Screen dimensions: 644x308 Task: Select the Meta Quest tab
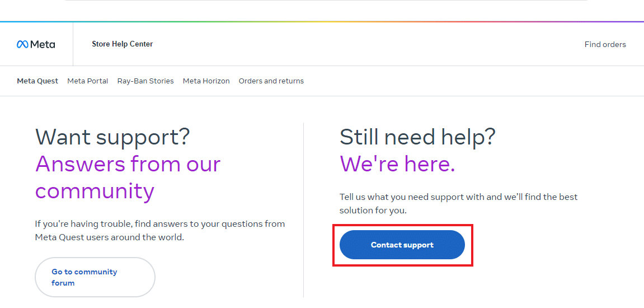[x=37, y=81]
